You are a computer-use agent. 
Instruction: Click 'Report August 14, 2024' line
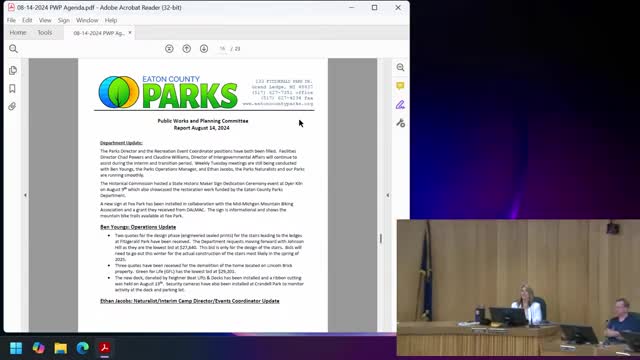click(202, 128)
